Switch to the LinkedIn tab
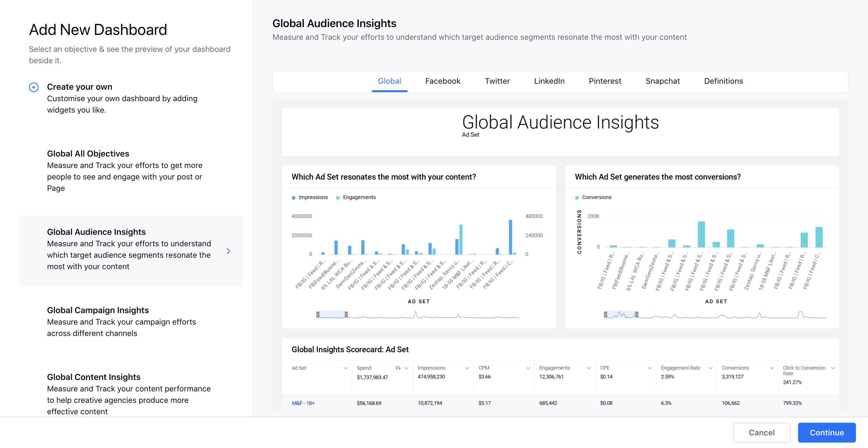This screenshot has width=868, height=448. 549,81
